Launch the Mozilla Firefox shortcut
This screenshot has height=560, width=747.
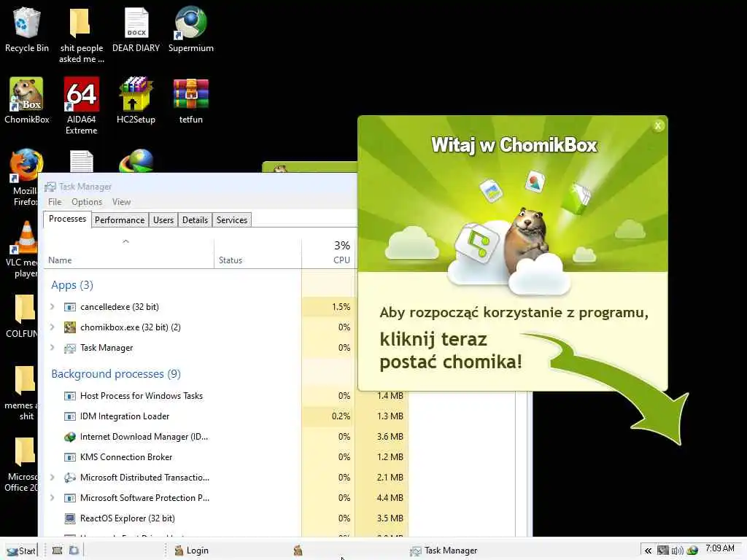point(24,177)
